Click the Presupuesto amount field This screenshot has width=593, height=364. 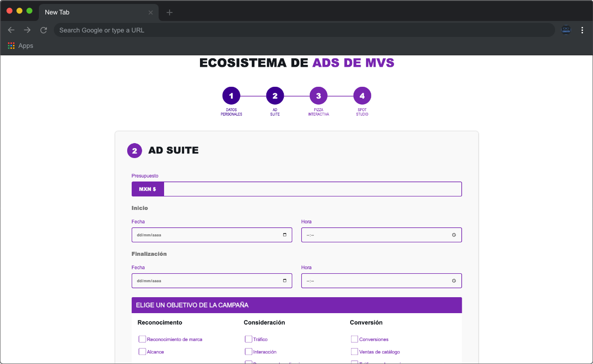pos(312,189)
